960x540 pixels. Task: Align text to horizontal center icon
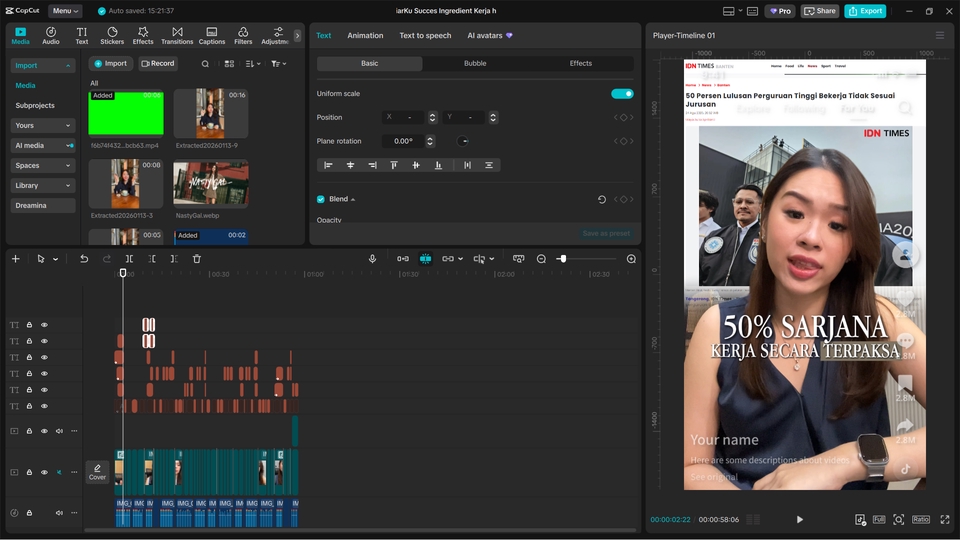pyautogui.click(x=350, y=165)
